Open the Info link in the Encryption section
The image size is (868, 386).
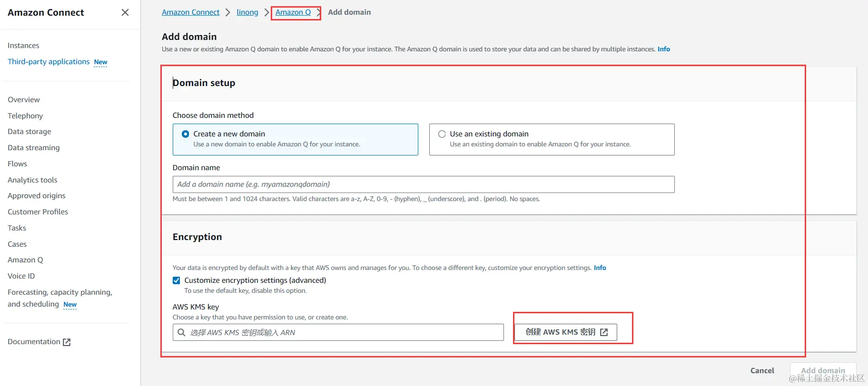pos(600,268)
